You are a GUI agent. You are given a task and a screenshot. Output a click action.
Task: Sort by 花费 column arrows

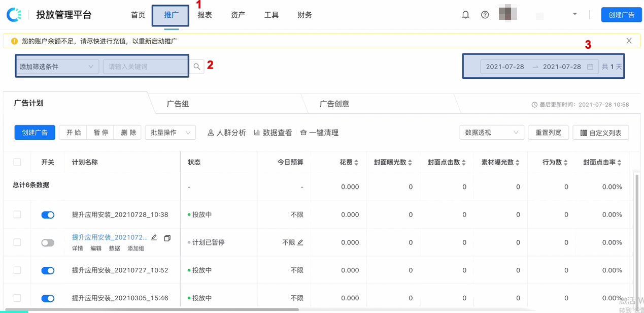coord(356,163)
